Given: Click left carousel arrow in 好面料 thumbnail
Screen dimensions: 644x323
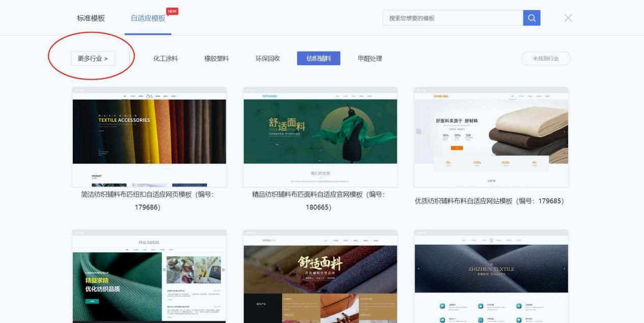Looking at the screenshot, I should click(419, 131).
